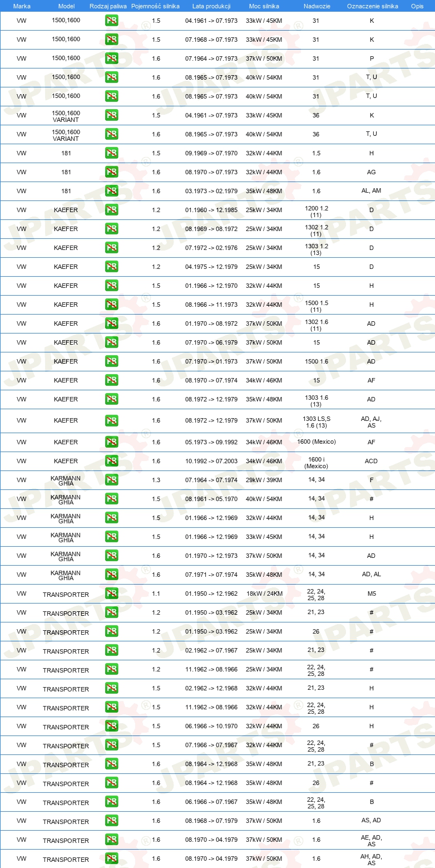The width and height of the screenshot is (435, 868).
Task: Select engine capacity cell '1.1'
Action: pyautogui.click(x=156, y=594)
